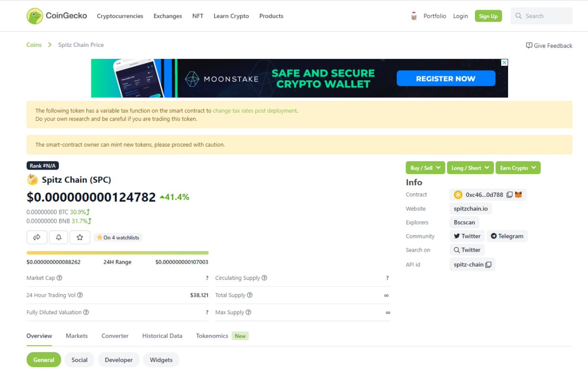Click the 24H high $0.000000000107003
588x374 pixels.
(182, 262)
